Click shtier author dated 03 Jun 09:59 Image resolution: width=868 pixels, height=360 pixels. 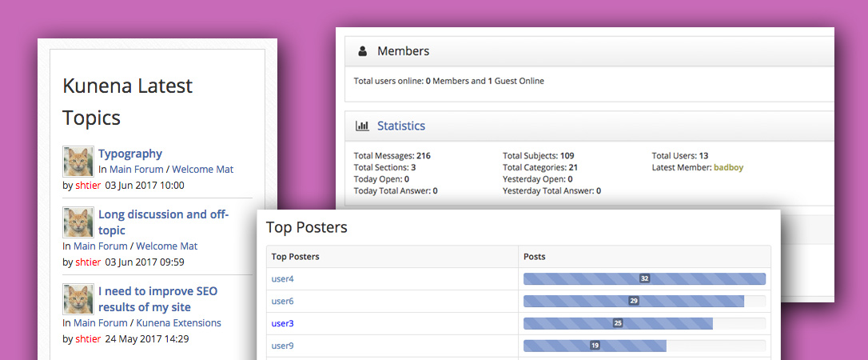88,262
